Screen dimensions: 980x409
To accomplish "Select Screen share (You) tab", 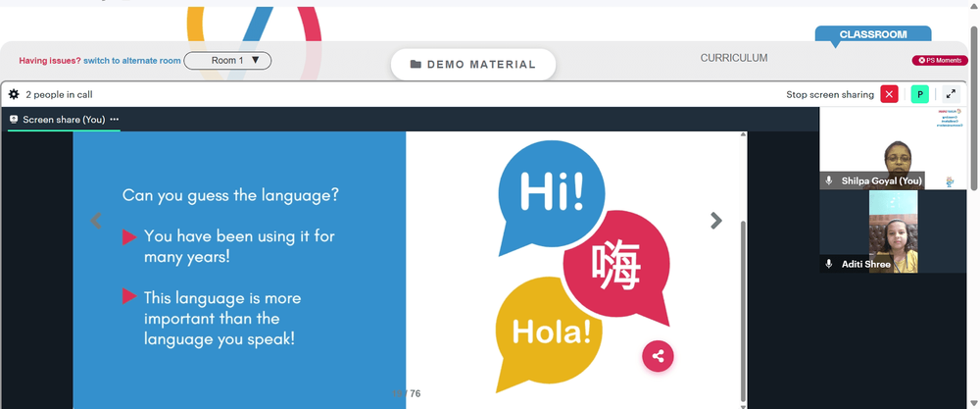I will (x=64, y=120).
